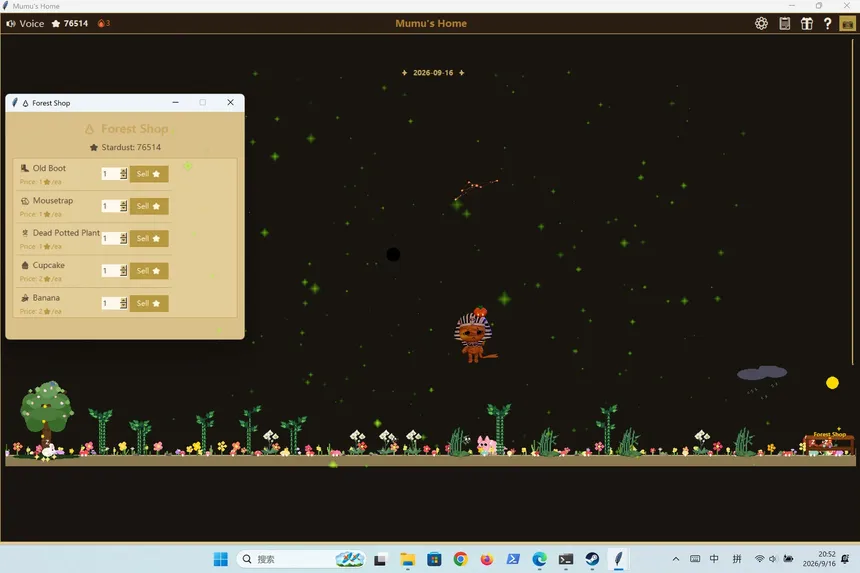Click the Banana quantity spinner arrows

point(123,303)
